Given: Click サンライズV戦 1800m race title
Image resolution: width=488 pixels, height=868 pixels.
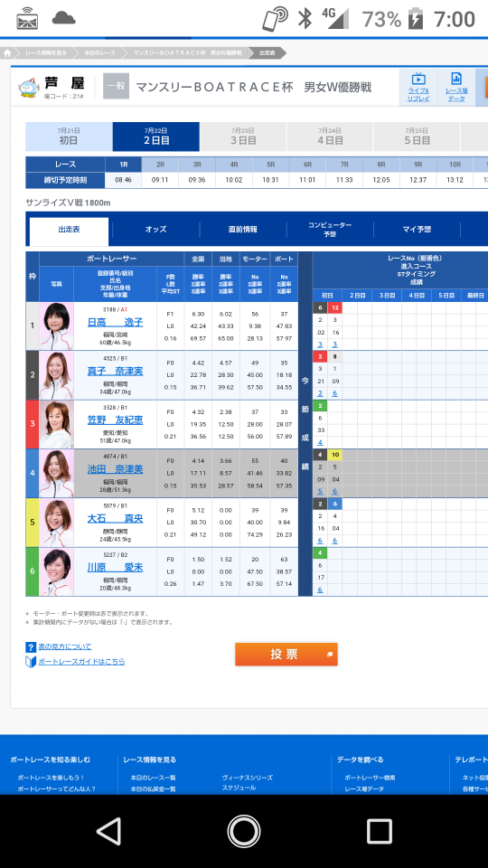Looking at the screenshot, I should 68,203.
